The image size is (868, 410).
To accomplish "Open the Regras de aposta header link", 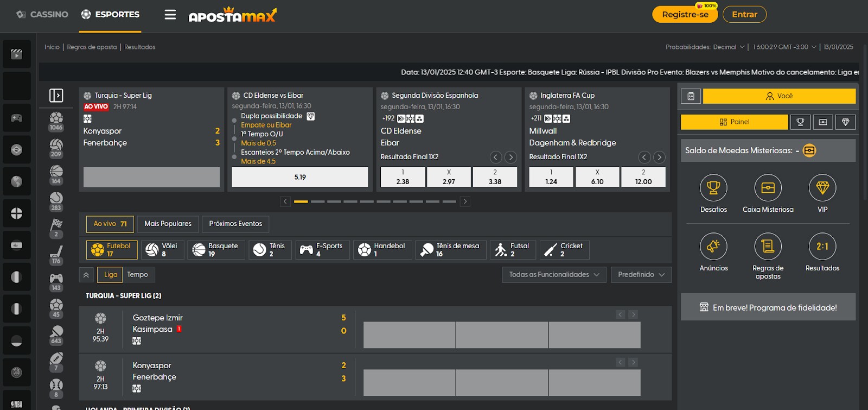I will [92, 47].
